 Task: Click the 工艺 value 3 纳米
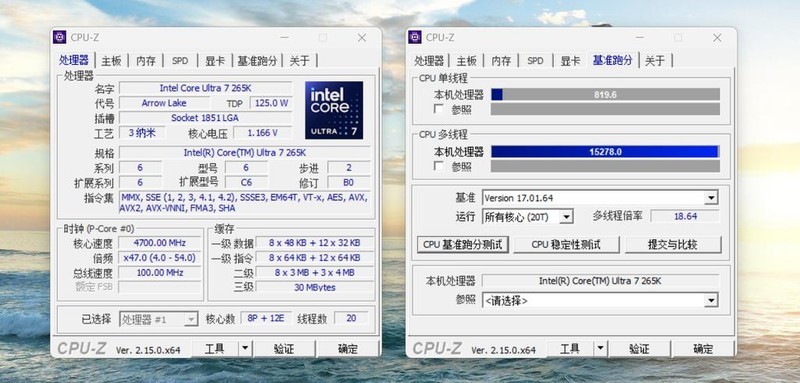click(x=142, y=133)
